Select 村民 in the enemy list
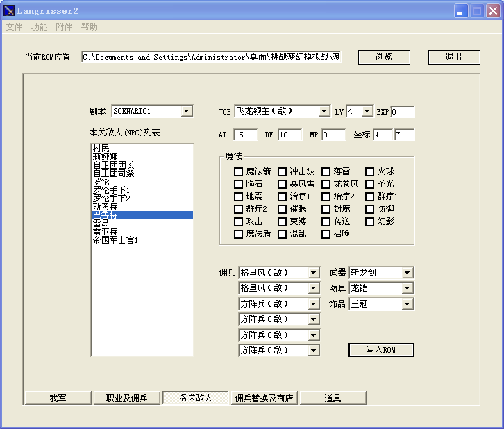 (142, 149)
